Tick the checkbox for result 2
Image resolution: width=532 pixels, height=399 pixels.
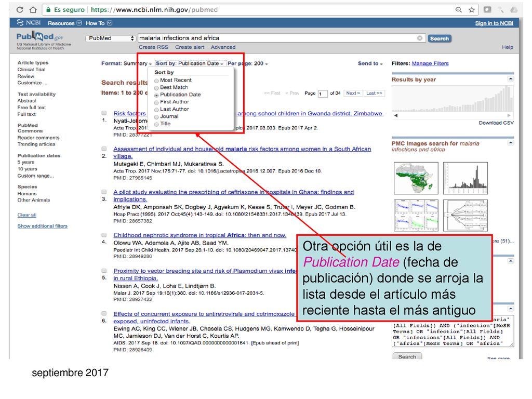point(104,149)
